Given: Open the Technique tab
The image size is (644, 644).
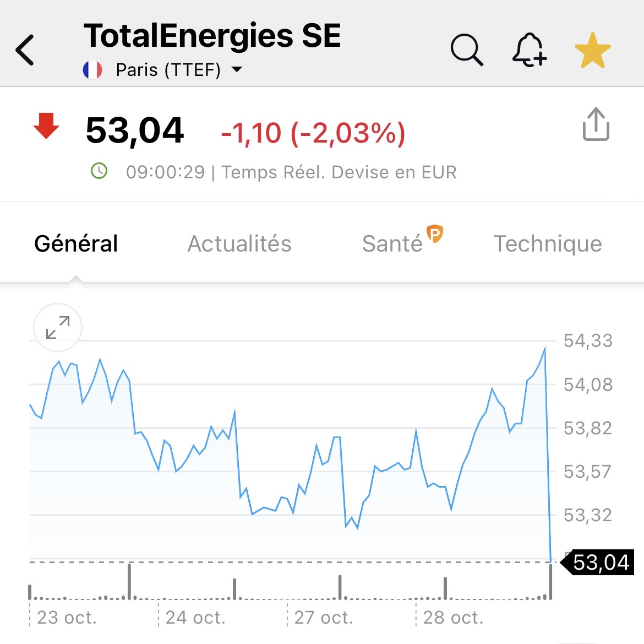Looking at the screenshot, I should [547, 244].
